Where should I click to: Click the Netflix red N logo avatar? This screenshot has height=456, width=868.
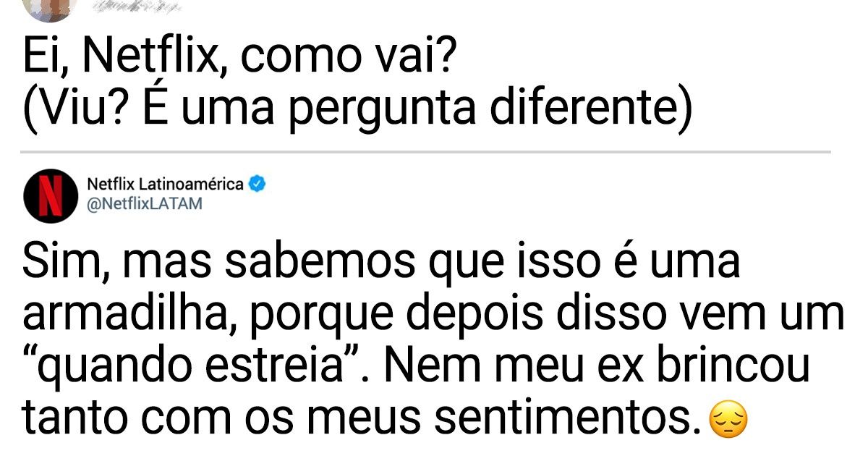tap(50, 195)
